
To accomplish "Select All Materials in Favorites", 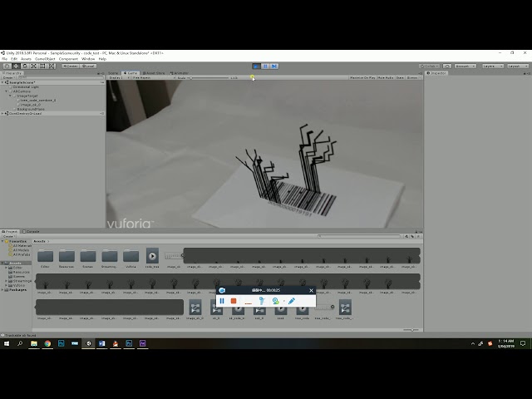I will point(22,246).
